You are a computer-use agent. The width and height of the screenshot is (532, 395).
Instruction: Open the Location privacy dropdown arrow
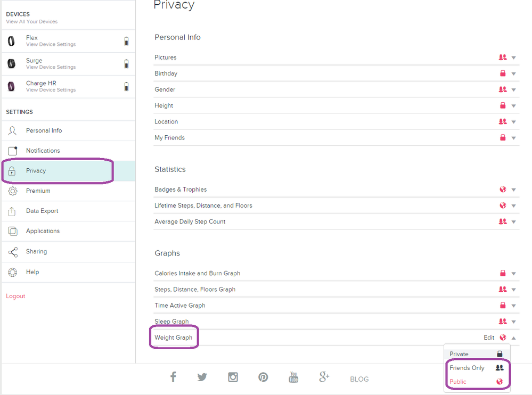click(x=513, y=121)
